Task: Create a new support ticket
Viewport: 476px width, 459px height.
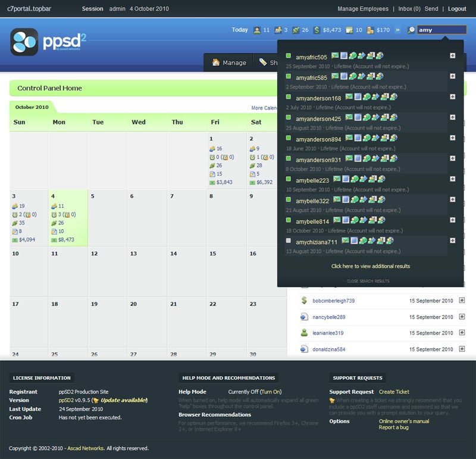Action: [x=394, y=392]
